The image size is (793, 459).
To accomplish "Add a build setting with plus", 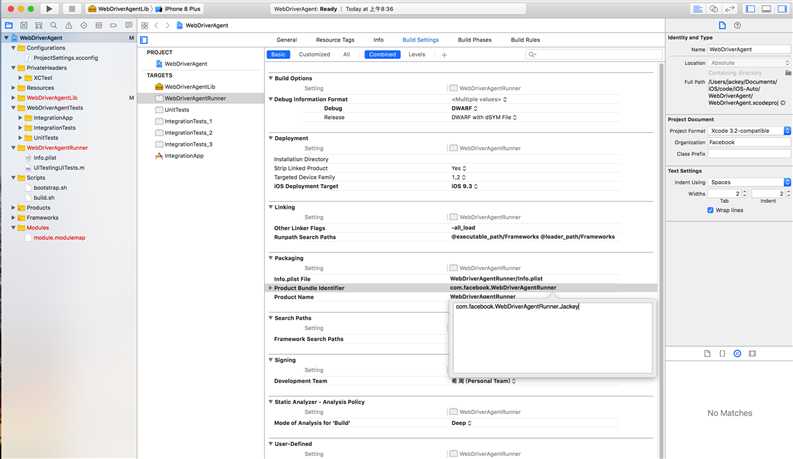I will 444,55.
